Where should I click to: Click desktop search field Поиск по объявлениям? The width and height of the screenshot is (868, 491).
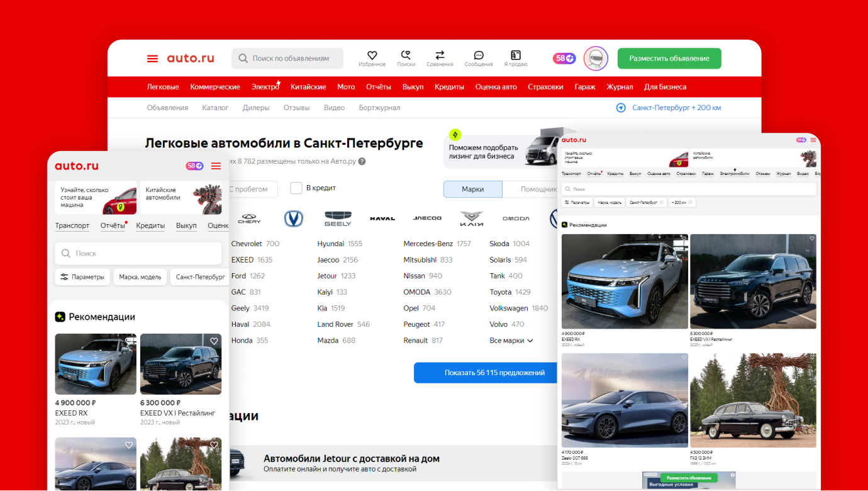point(287,59)
